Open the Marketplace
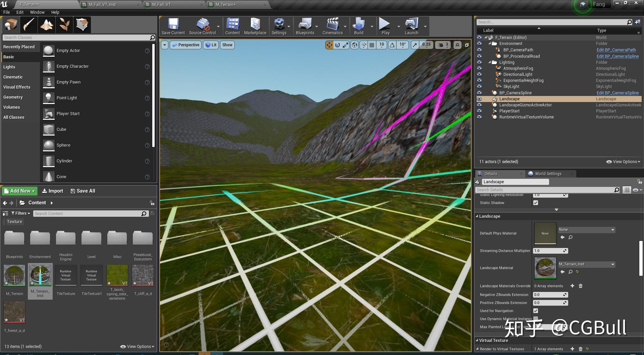The width and height of the screenshot is (644, 355). (x=255, y=26)
